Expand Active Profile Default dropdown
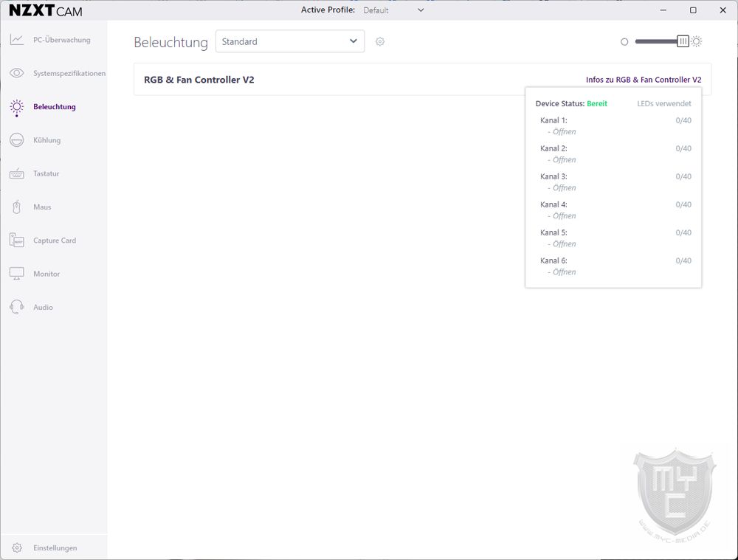Viewport: 738px width, 560px height. [393, 10]
